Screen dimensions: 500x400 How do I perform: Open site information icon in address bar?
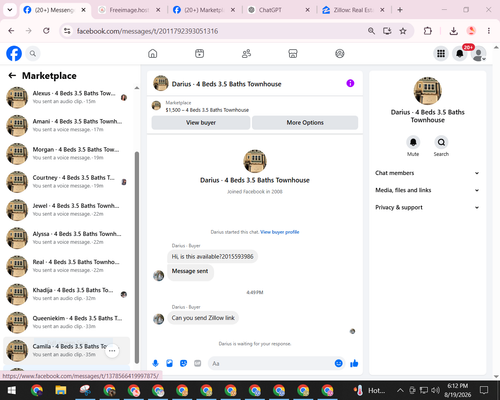(x=67, y=31)
